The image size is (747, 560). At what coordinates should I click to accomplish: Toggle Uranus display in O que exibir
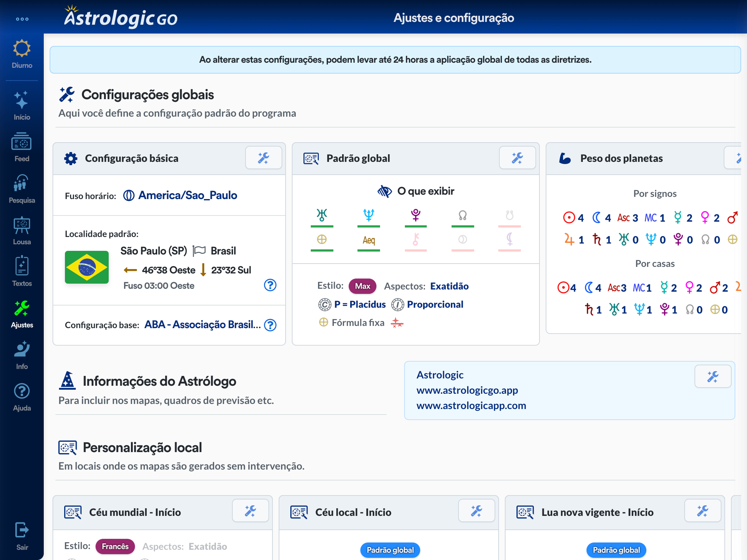(x=322, y=217)
